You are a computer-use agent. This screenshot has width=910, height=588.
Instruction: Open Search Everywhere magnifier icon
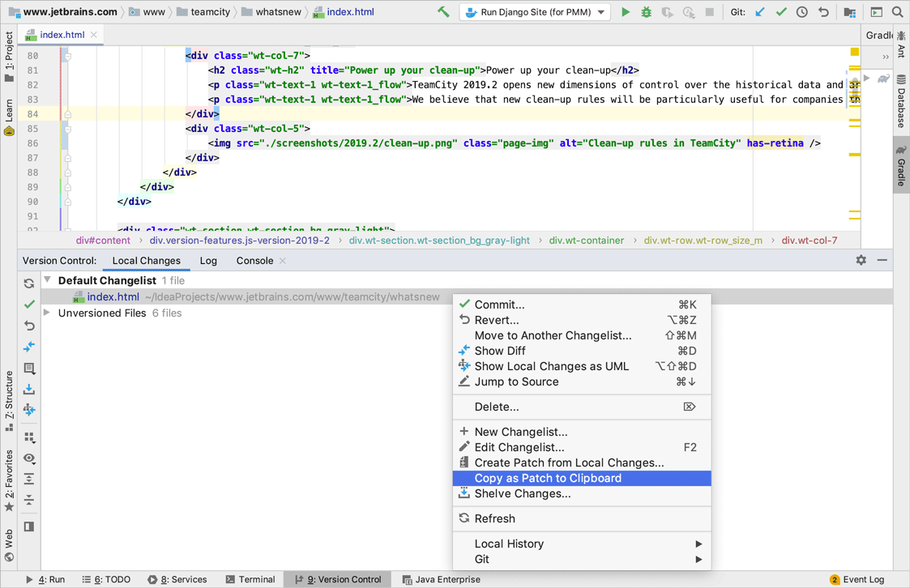[897, 12]
